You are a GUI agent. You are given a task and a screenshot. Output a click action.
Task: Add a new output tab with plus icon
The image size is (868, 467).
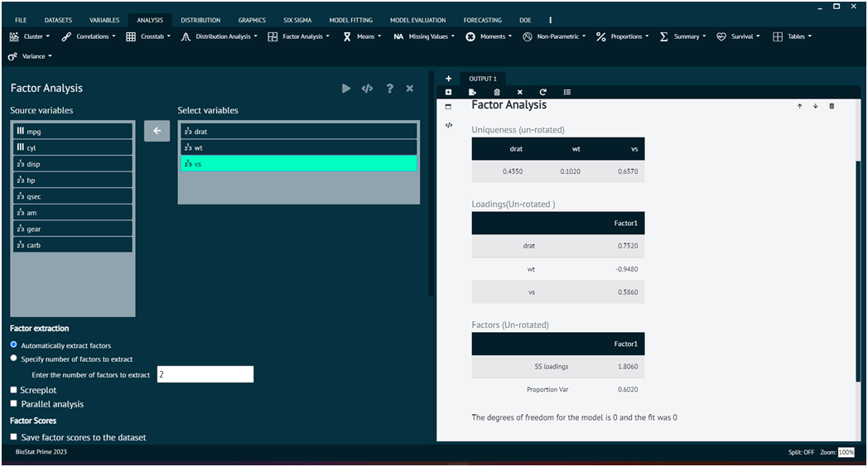pyautogui.click(x=448, y=79)
